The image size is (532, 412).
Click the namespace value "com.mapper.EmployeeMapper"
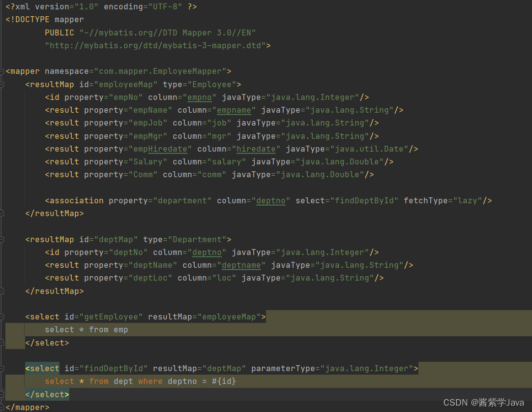point(160,71)
